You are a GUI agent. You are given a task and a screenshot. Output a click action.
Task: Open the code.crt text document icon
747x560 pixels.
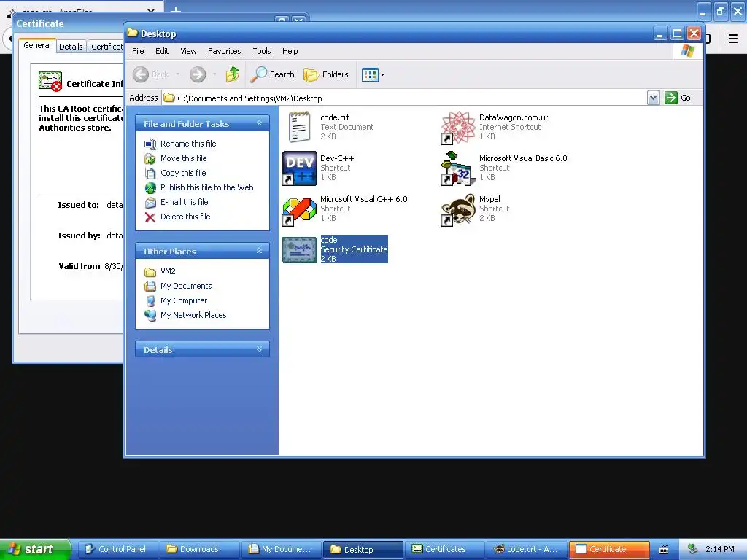point(300,127)
